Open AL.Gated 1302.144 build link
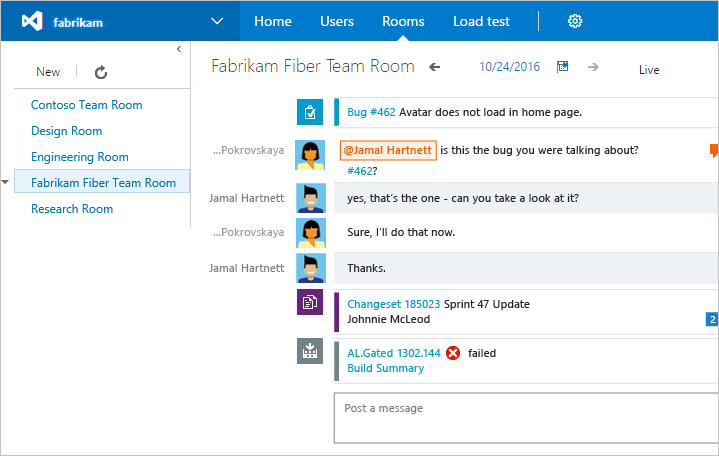719x456 pixels. point(394,353)
